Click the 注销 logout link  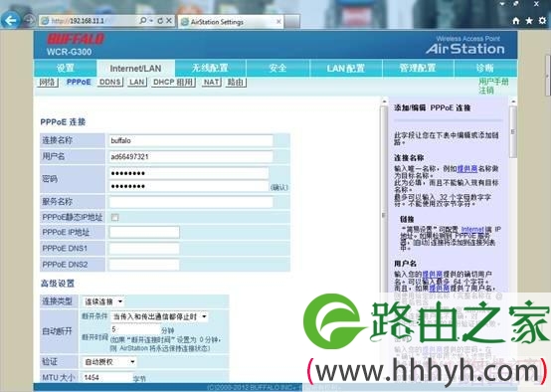[486, 91]
